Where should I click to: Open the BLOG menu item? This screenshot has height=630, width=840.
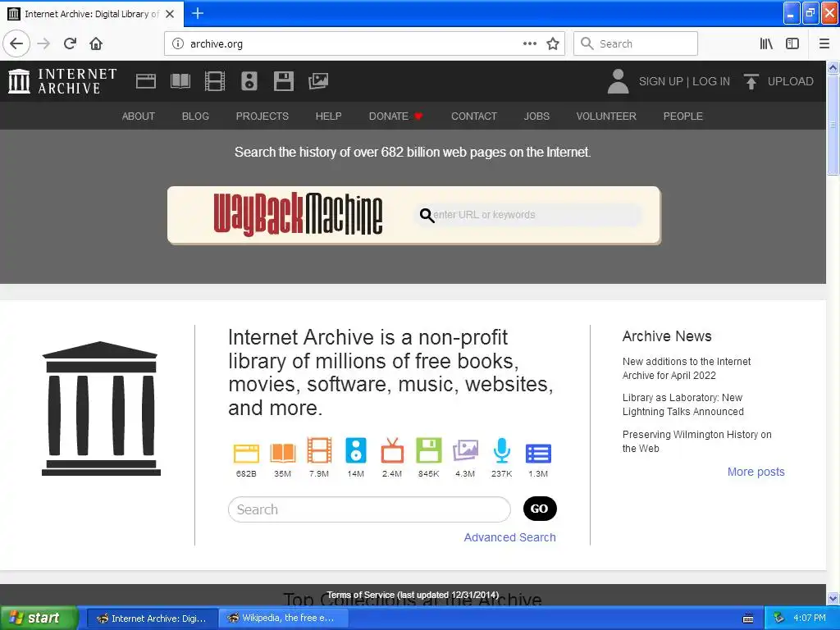[195, 116]
